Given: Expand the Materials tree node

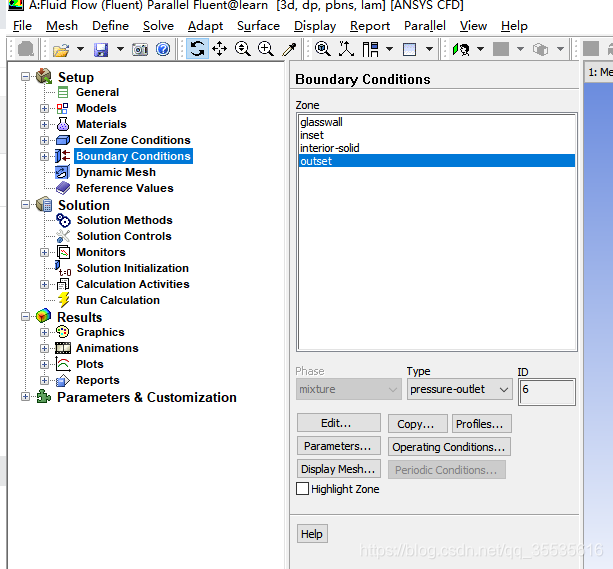Looking at the screenshot, I should click(44, 124).
